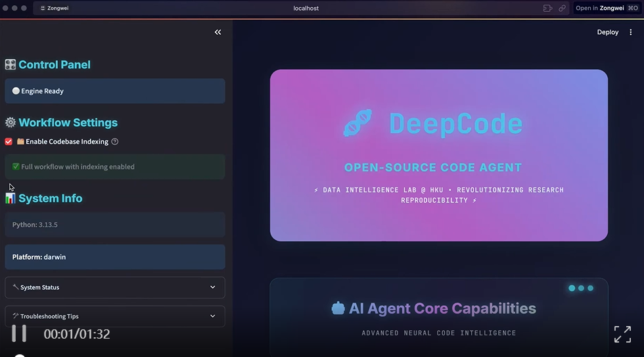Click the robot icon beside AI Agent Core Capabilities
The image size is (644, 357).
tap(338, 308)
